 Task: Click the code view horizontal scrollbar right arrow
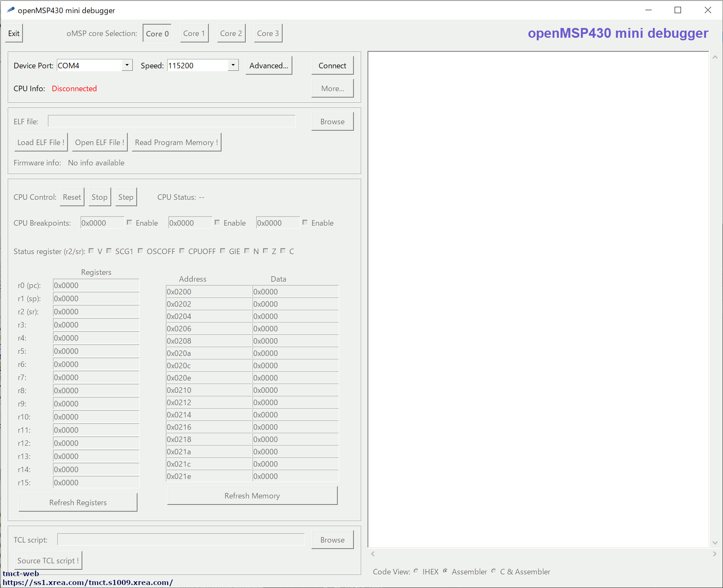pos(715,554)
